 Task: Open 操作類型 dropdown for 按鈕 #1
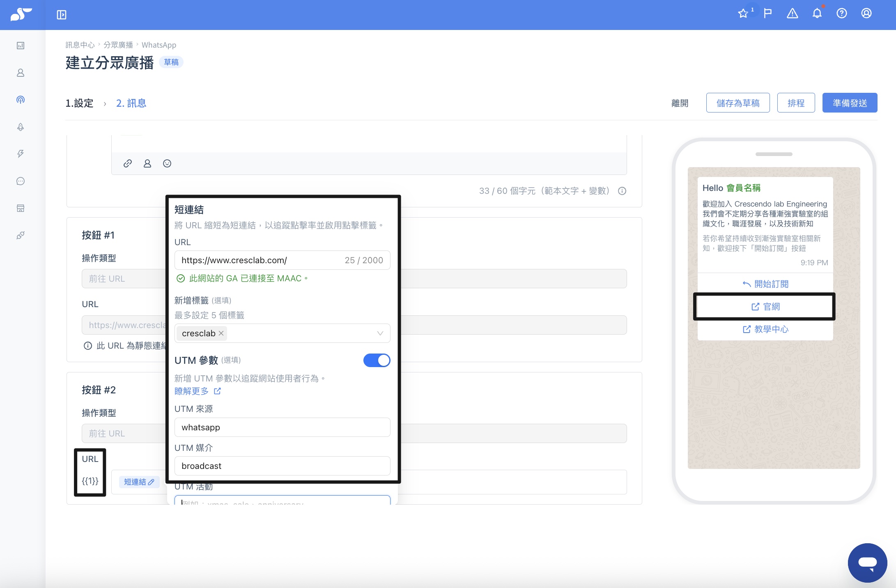354,278
